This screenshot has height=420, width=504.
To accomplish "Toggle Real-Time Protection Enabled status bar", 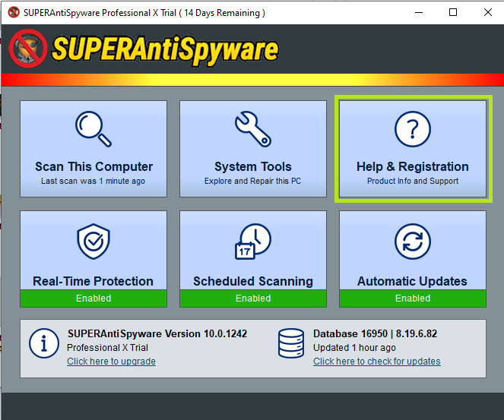I will (94, 298).
